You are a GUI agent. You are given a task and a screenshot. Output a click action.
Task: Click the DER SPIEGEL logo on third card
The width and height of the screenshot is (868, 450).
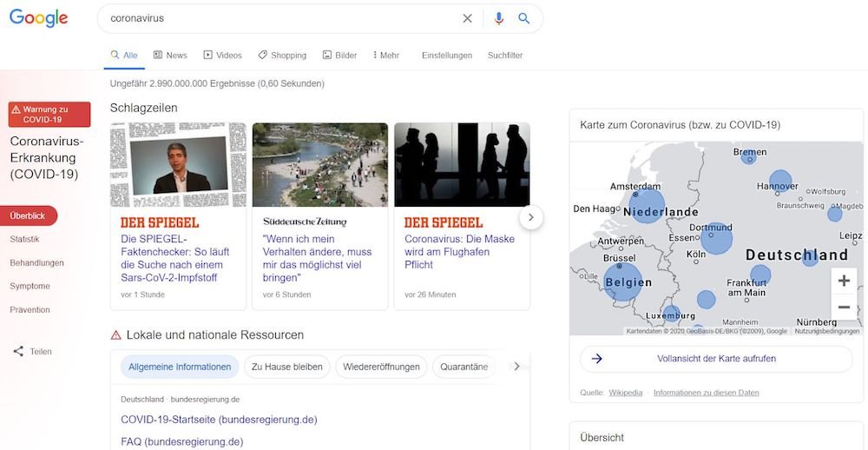444,222
